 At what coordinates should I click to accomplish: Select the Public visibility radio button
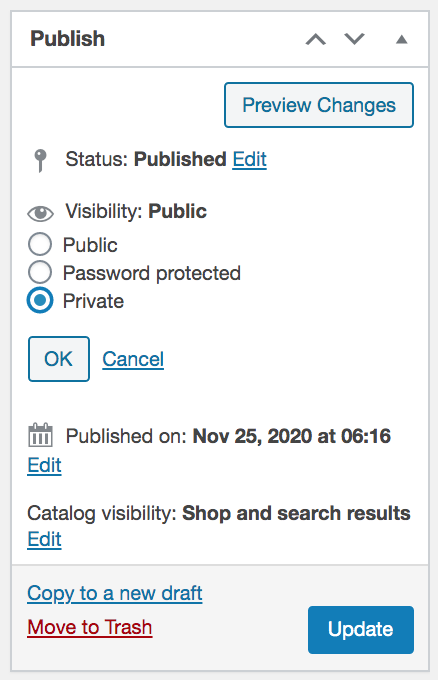(x=40, y=244)
